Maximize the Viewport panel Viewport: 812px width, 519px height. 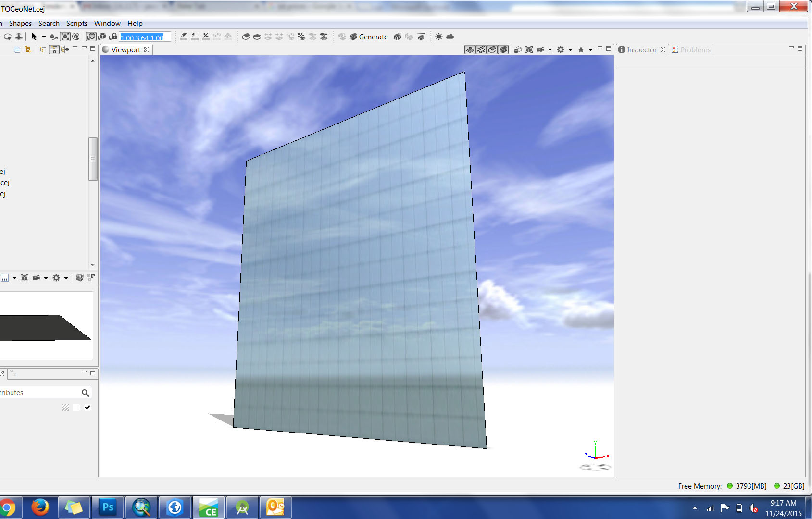609,49
